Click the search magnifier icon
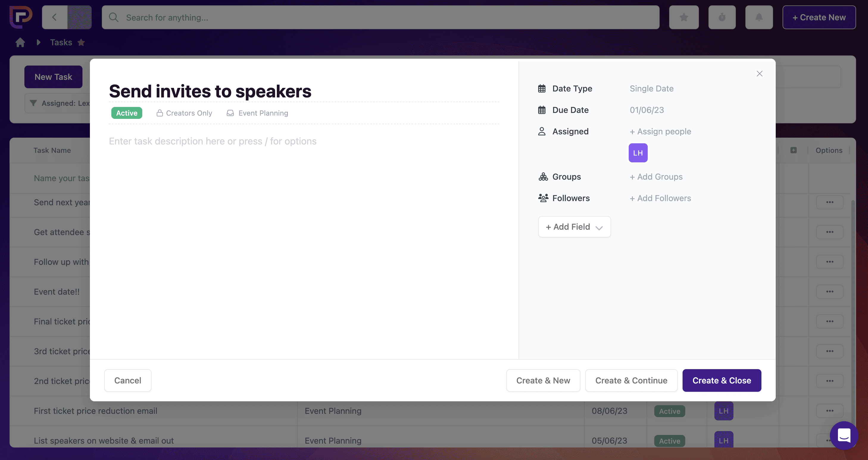Image resolution: width=868 pixels, height=460 pixels. (114, 17)
